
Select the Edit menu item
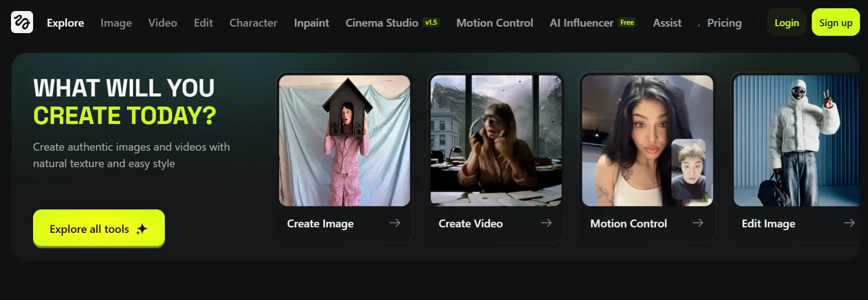coord(203,23)
